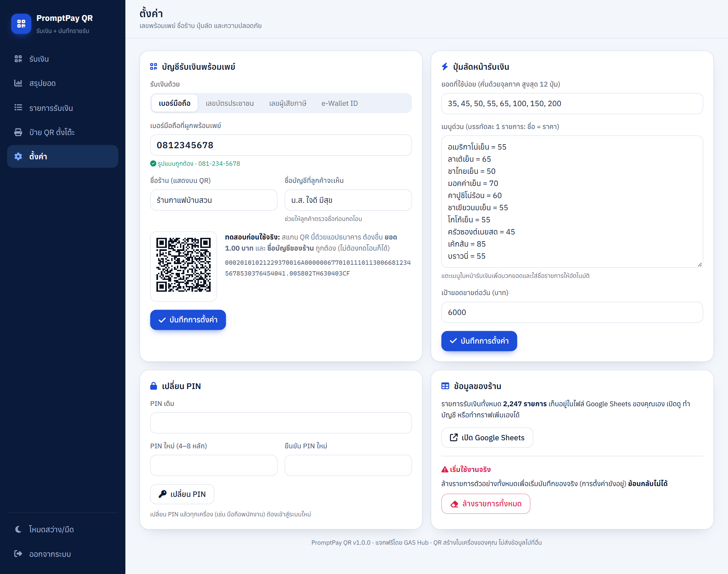
Task: Click the account name field น.ส. ใจดี มีสุข
Action: (348, 200)
